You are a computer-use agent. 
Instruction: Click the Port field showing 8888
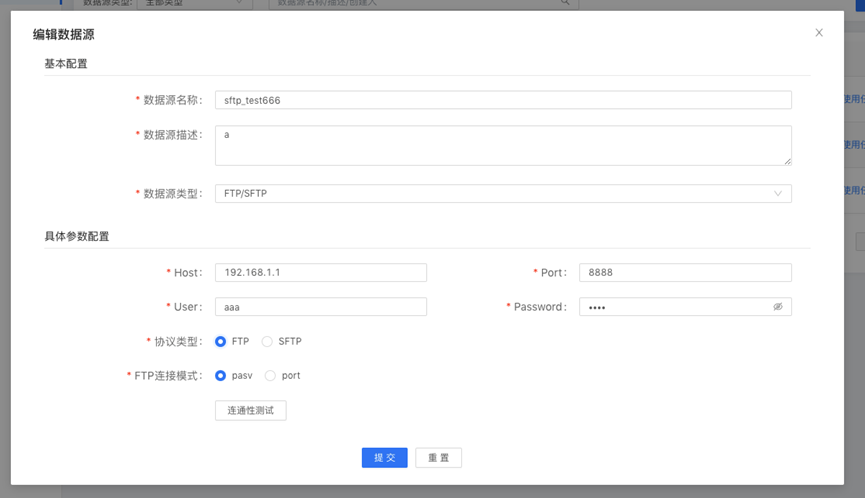[685, 272]
